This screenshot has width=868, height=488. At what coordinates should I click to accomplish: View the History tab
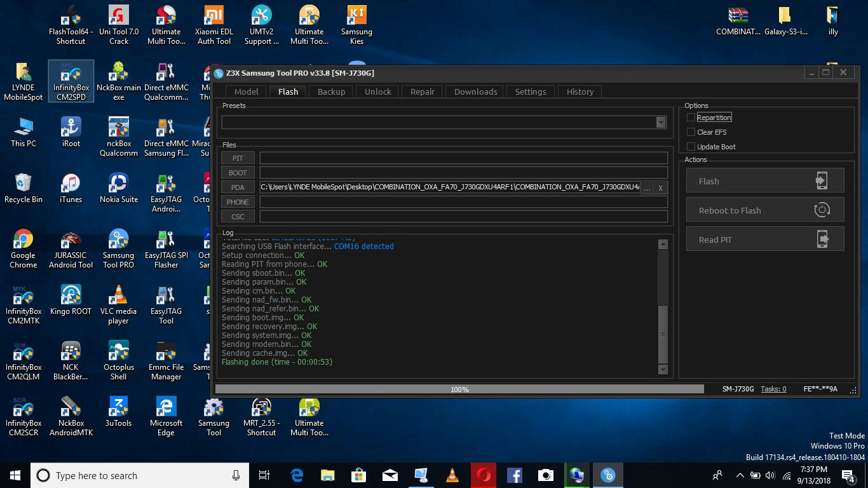point(580,91)
